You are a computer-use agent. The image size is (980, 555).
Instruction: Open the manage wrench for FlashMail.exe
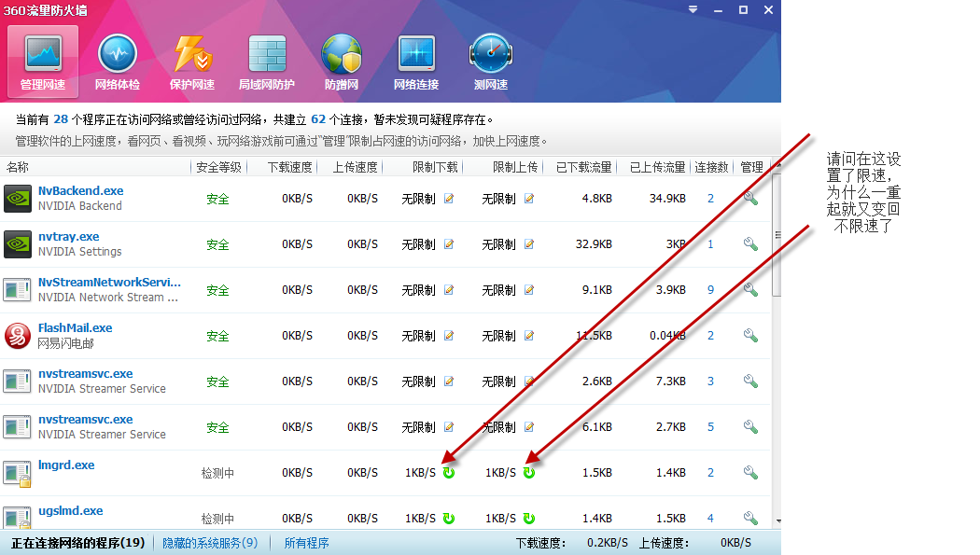[x=750, y=335]
